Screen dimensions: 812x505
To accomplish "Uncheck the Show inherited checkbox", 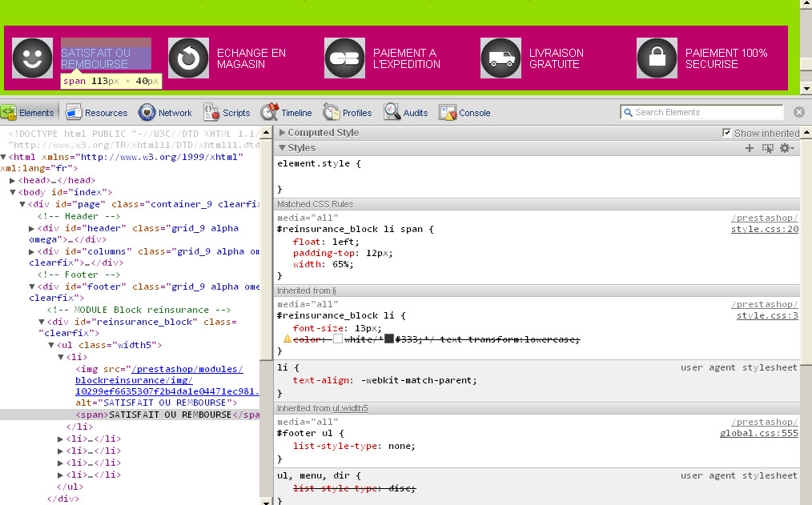I will (x=727, y=133).
